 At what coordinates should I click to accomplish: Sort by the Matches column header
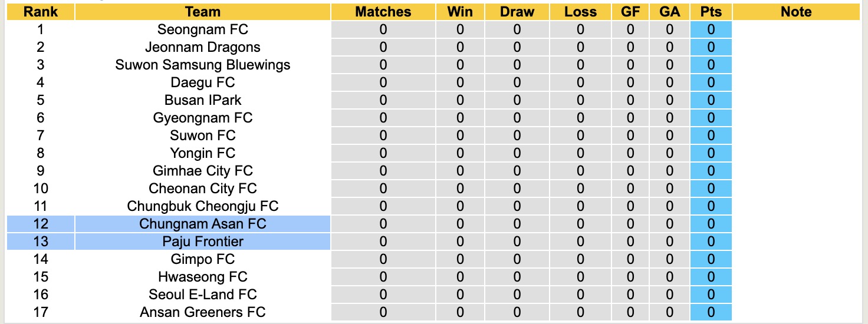click(x=383, y=12)
